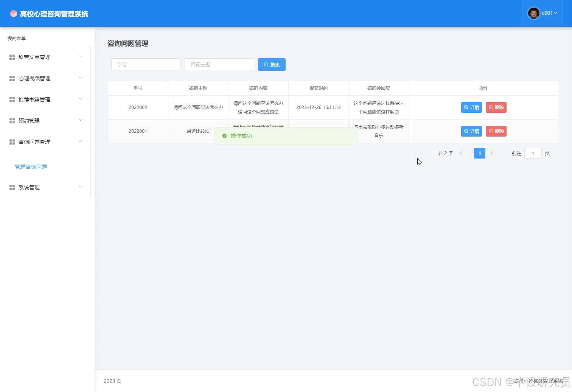Open the 预约管理 menu item

[x=45, y=121]
